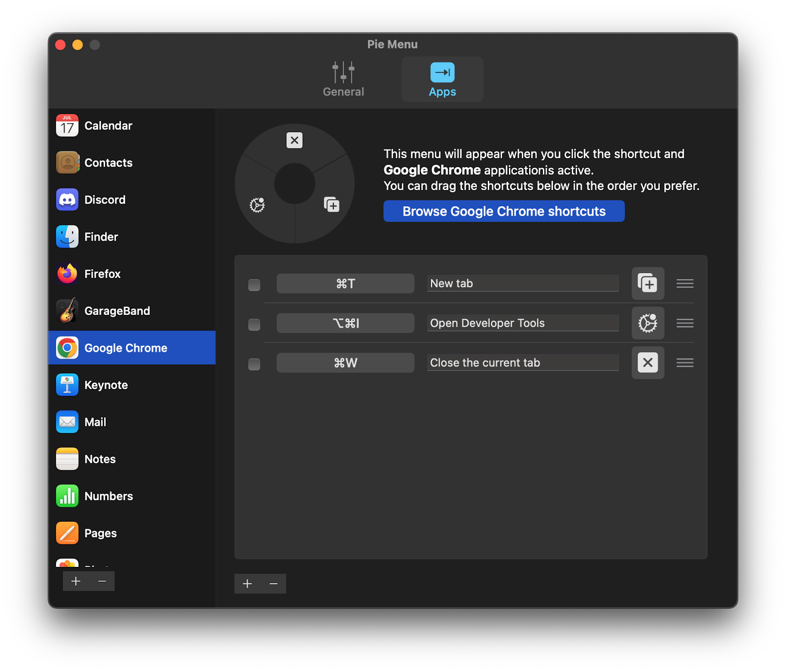Add a new shortcut to the list
The height and width of the screenshot is (672, 786).
(x=247, y=584)
